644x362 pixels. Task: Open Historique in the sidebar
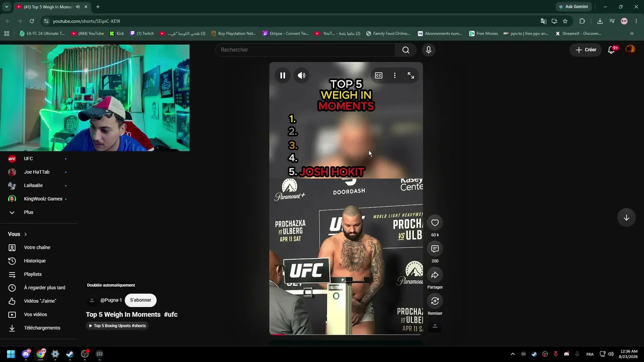tap(35, 261)
